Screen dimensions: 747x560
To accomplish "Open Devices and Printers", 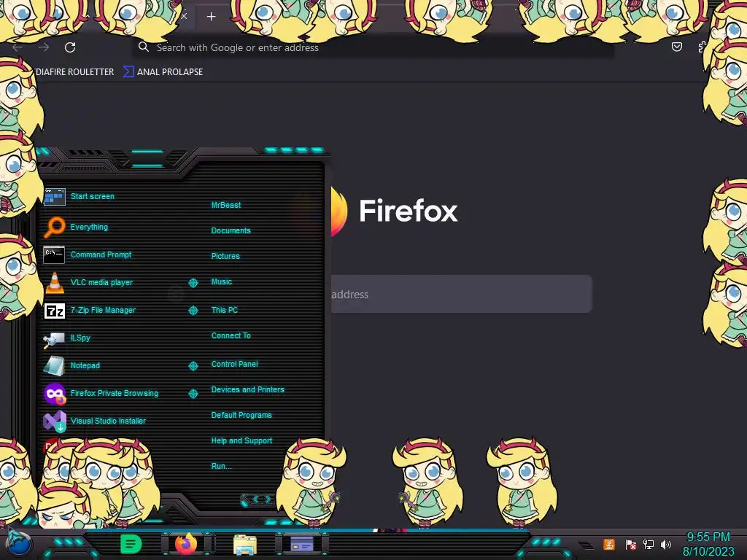I will 248,389.
